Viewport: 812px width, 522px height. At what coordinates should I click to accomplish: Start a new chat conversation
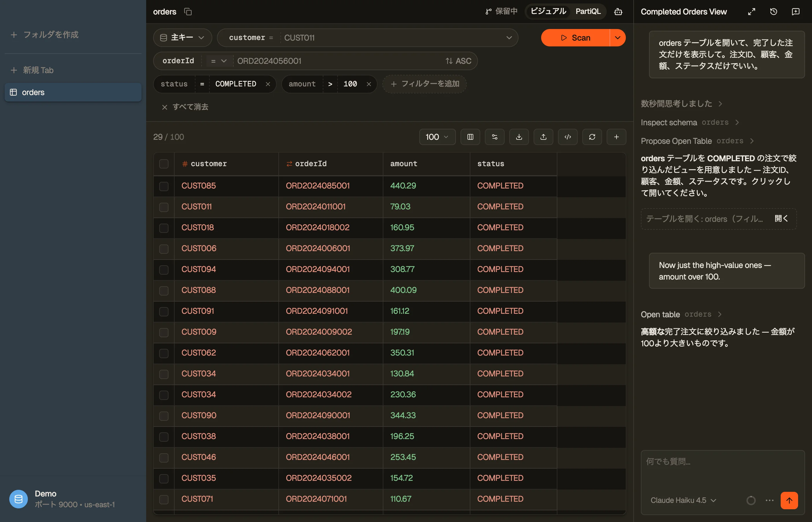795,12
